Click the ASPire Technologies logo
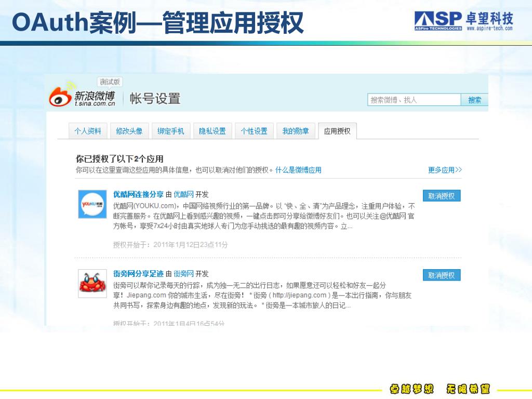 [x=438, y=20]
